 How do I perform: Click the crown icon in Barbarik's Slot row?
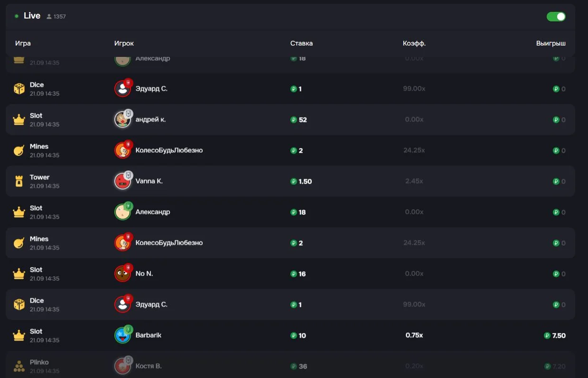pyautogui.click(x=19, y=335)
